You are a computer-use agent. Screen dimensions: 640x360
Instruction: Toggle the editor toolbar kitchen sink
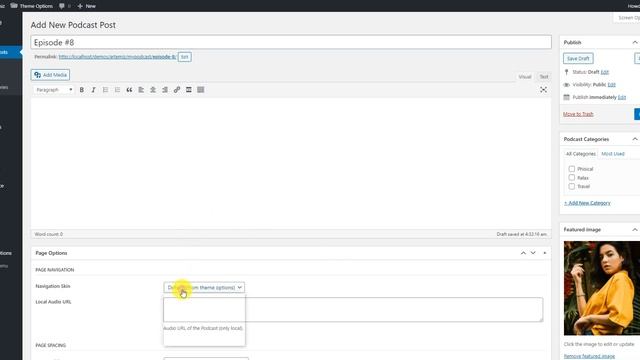[x=200, y=90]
